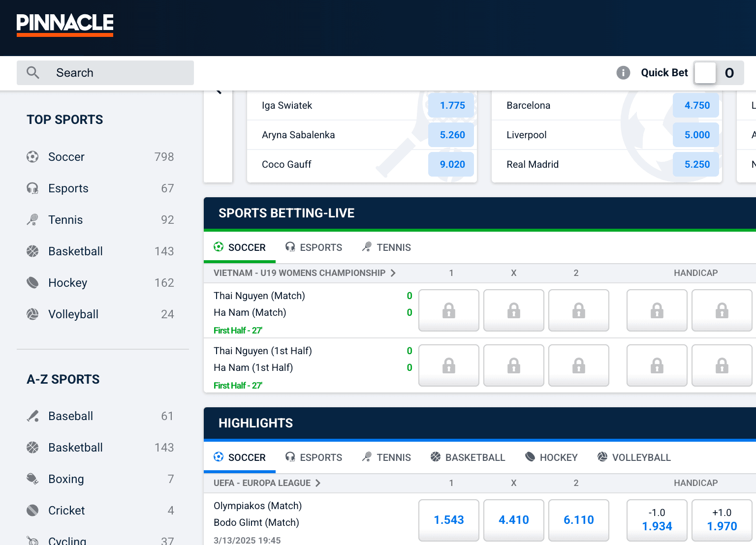Open Soccer in Top Sports list

point(66,157)
